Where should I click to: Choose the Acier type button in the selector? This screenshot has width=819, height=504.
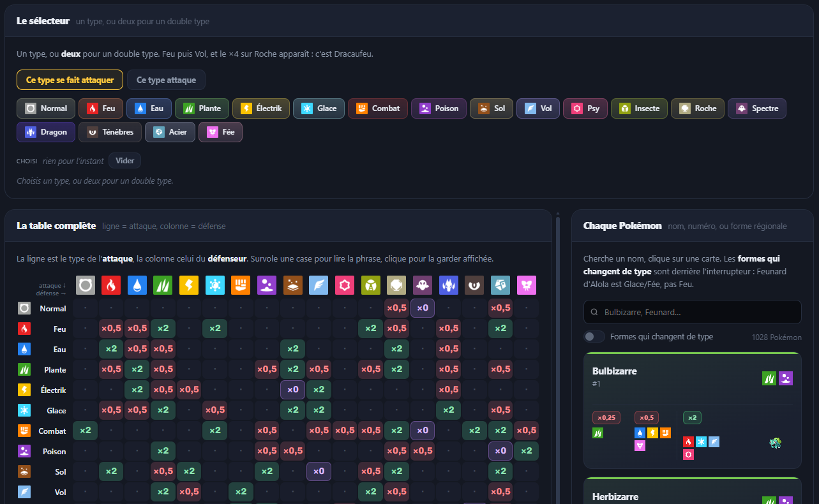pos(170,132)
